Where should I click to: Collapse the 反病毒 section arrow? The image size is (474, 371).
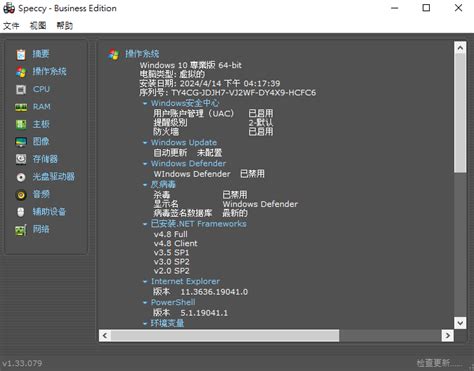145,185
